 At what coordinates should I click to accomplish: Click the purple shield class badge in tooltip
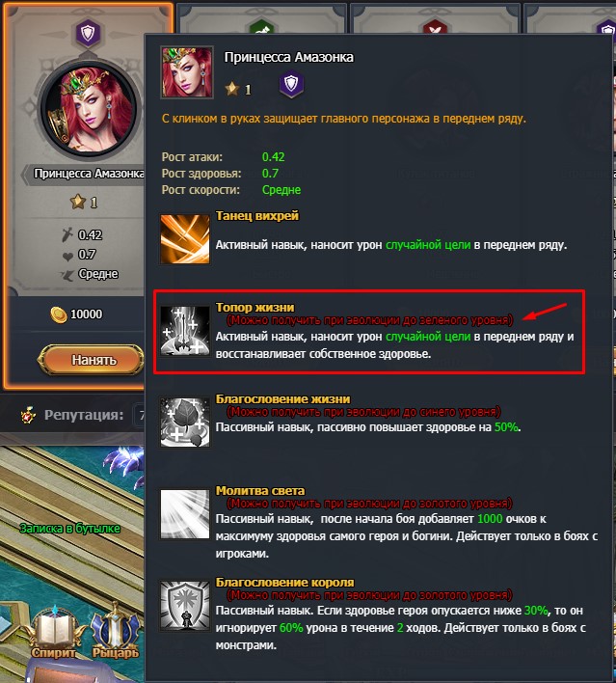click(291, 84)
